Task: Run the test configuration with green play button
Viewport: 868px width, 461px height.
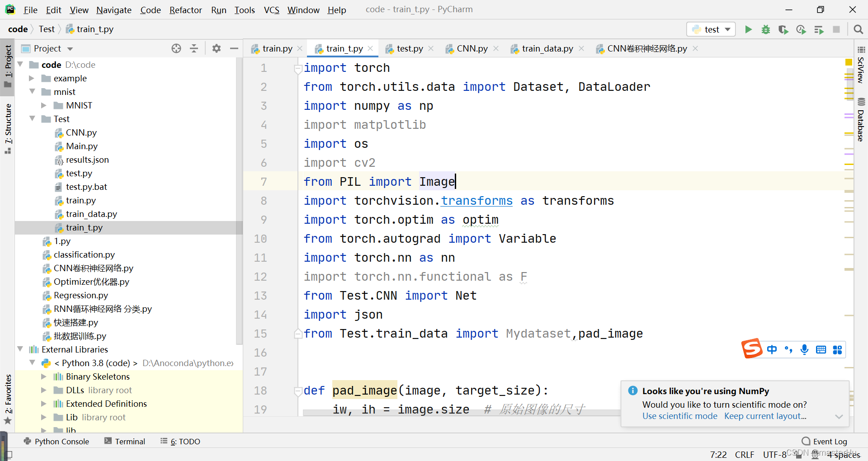Action: [748, 29]
